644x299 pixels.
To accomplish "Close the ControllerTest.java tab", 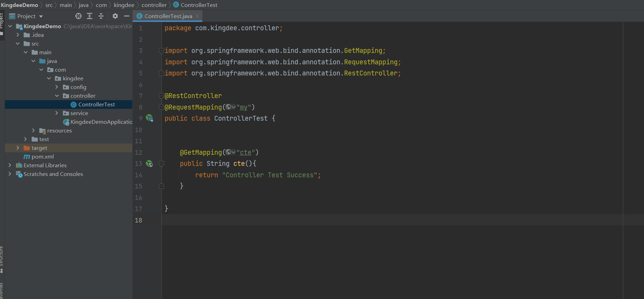I will [198, 16].
